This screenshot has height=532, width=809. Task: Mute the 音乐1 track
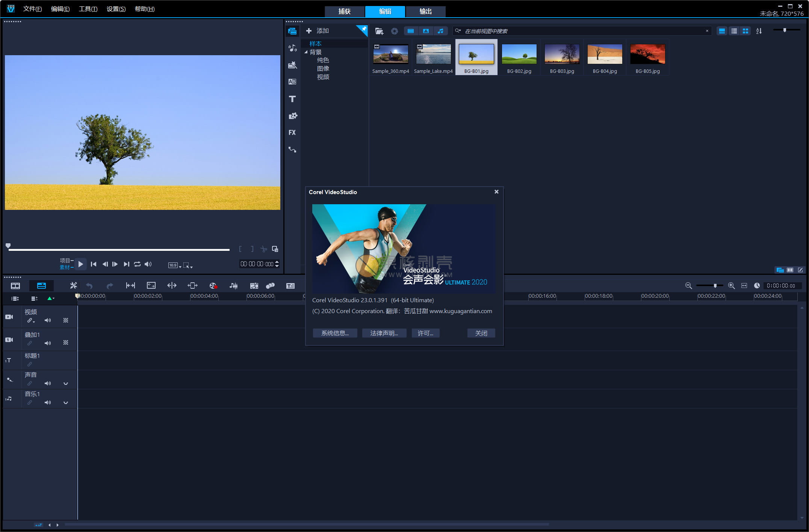click(48, 402)
